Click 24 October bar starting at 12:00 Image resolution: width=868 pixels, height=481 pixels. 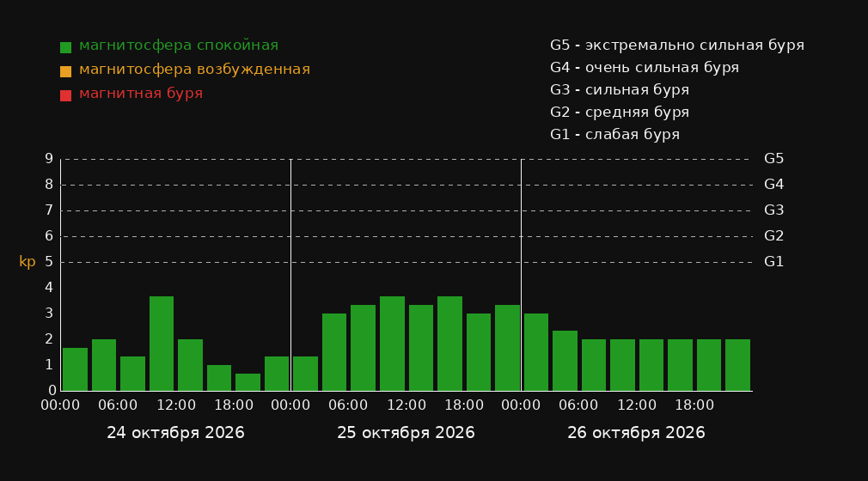click(191, 365)
